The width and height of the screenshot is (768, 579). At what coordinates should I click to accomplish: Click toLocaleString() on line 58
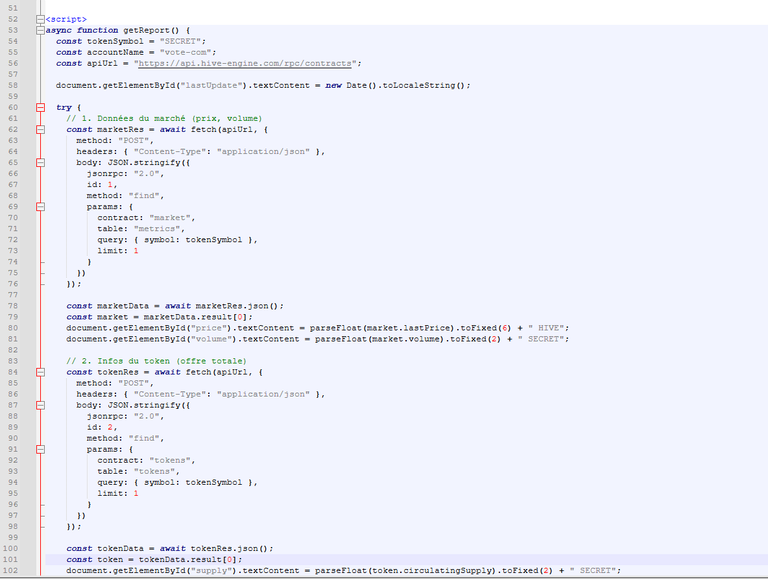point(424,85)
